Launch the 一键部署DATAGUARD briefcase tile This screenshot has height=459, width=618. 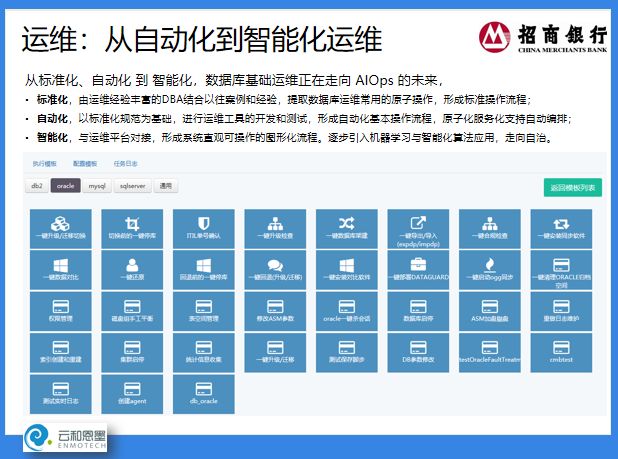(x=418, y=268)
